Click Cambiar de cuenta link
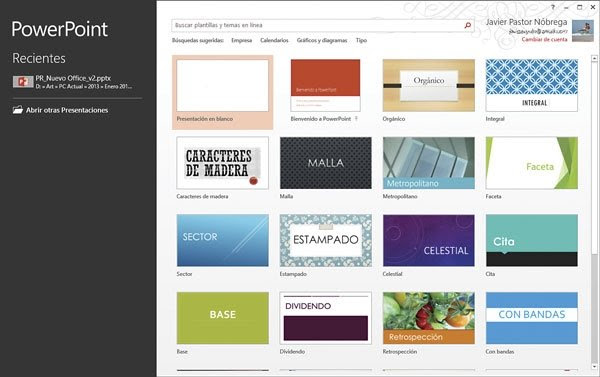The height and width of the screenshot is (377, 600). point(545,39)
